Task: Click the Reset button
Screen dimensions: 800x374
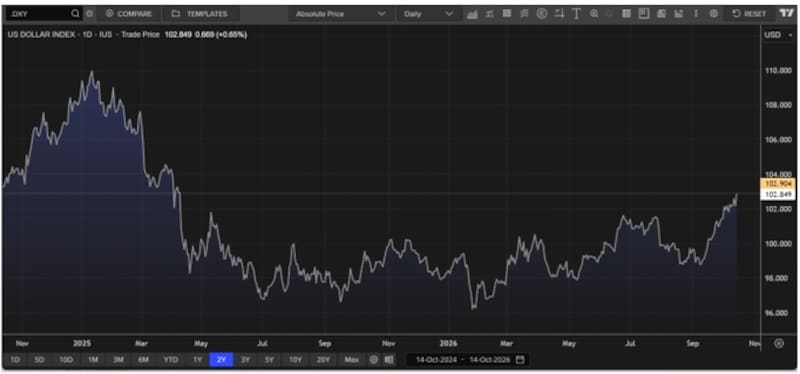Action: coord(749,14)
